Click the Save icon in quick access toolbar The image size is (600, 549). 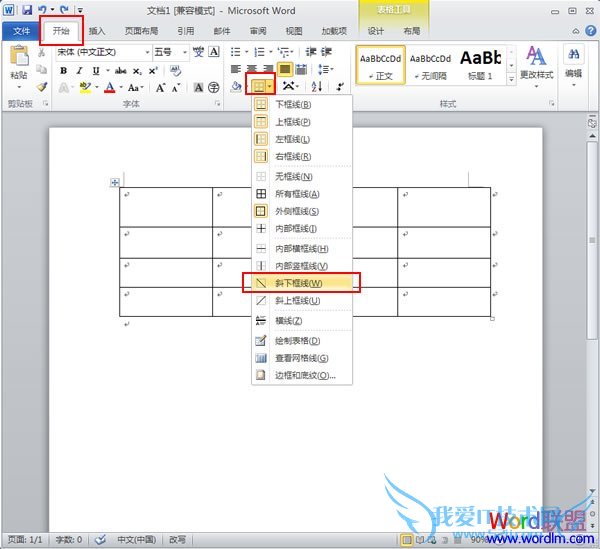coord(27,10)
